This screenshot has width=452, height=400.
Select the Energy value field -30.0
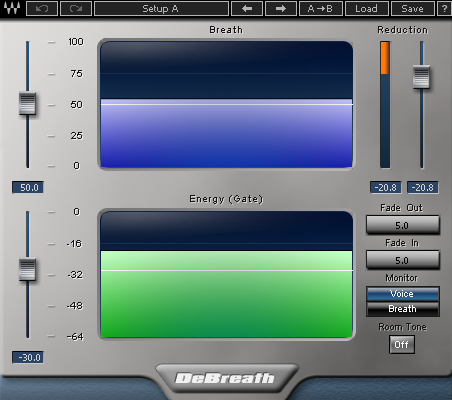28,357
